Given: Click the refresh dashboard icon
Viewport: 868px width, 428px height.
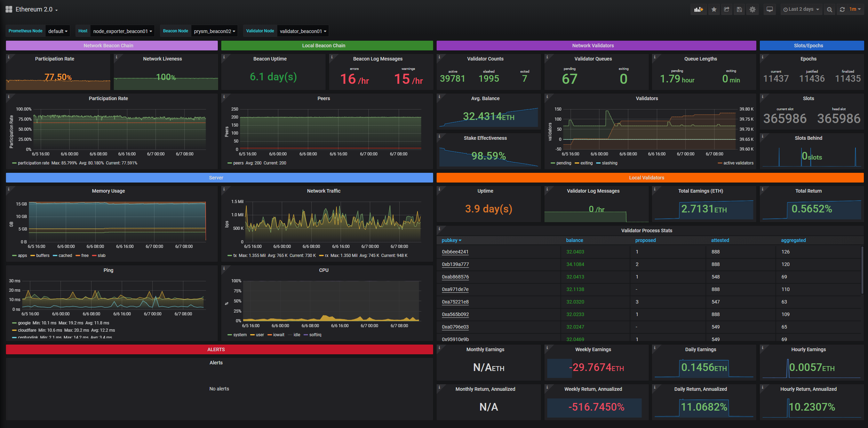Looking at the screenshot, I should coord(842,9).
